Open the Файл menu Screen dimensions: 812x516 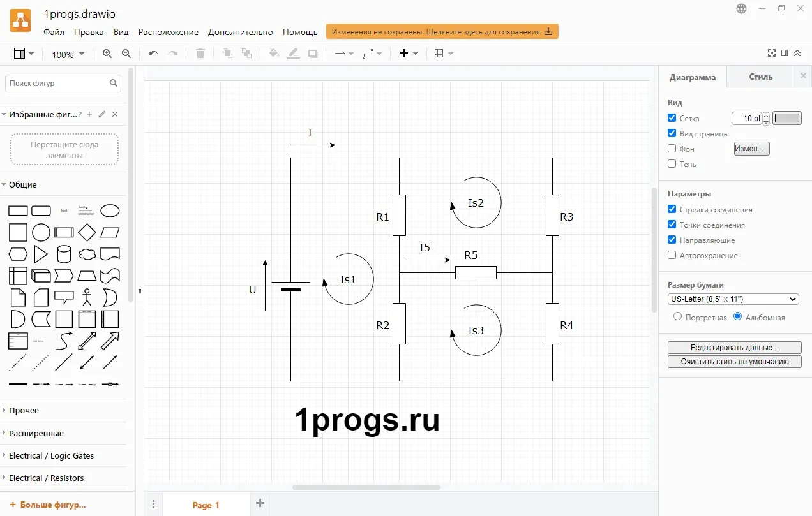[54, 32]
